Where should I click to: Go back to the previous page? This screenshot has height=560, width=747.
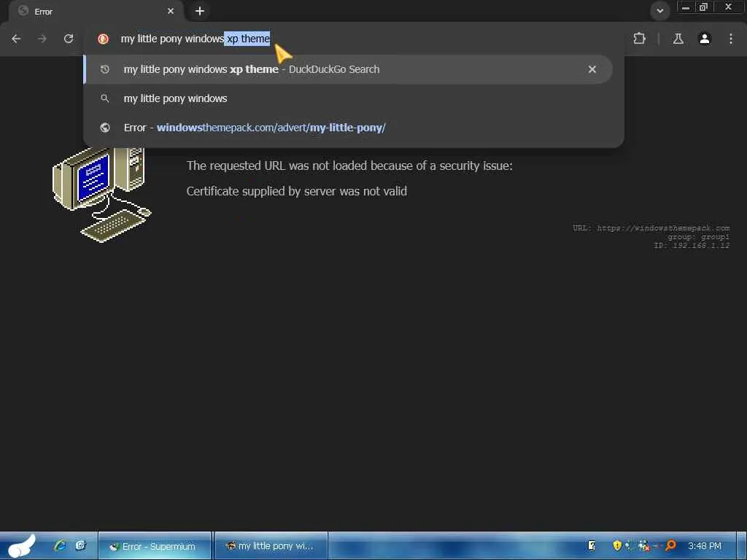coord(16,39)
